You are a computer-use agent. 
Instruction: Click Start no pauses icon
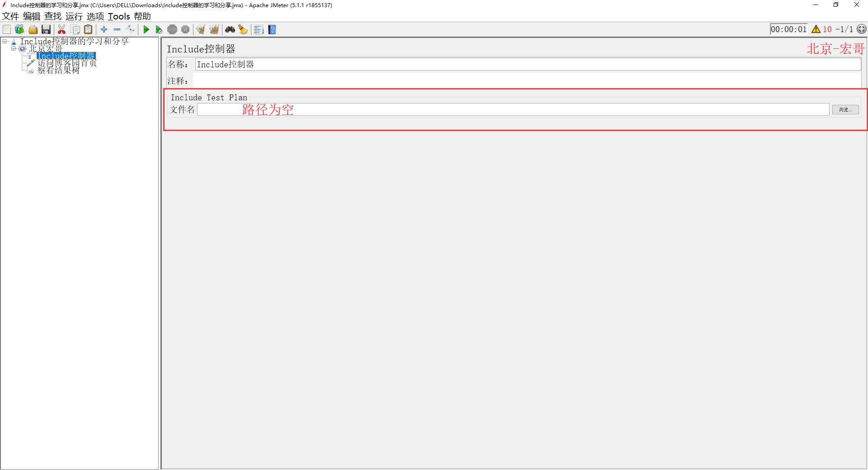pyautogui.click(x=159, y=29)
